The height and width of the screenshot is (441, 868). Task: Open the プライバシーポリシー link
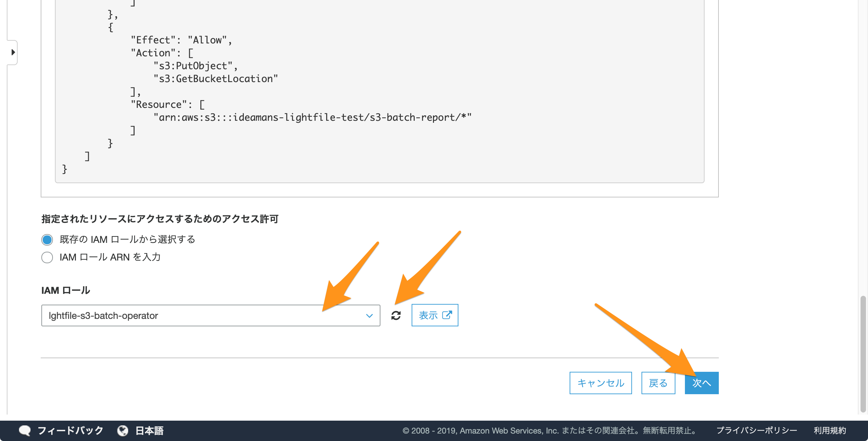click(x=756, y=430)
